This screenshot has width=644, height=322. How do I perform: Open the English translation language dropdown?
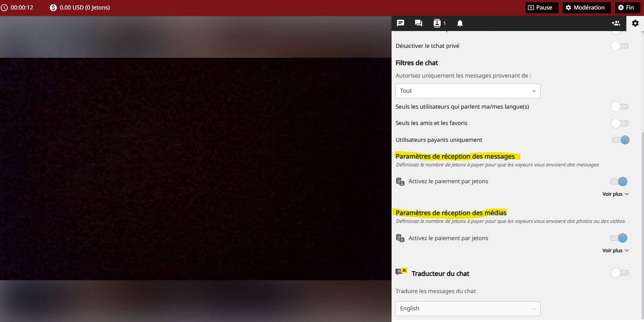[468, 309]
